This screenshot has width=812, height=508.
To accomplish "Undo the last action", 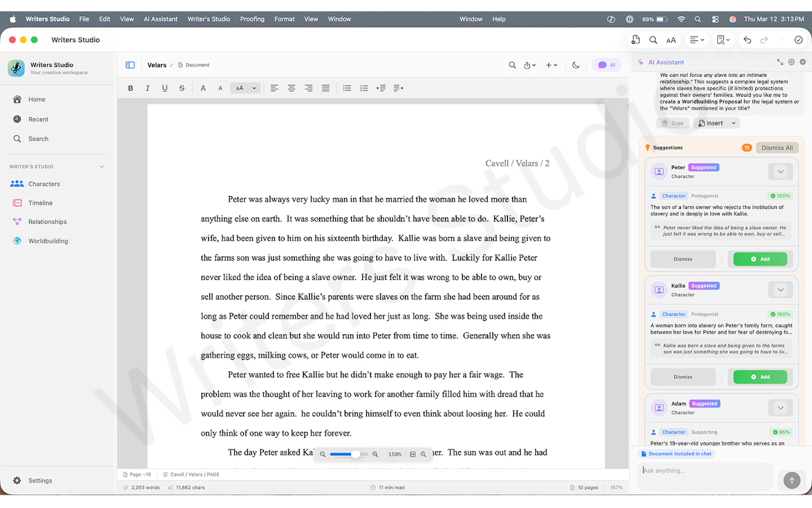I will tap(747, 40).
